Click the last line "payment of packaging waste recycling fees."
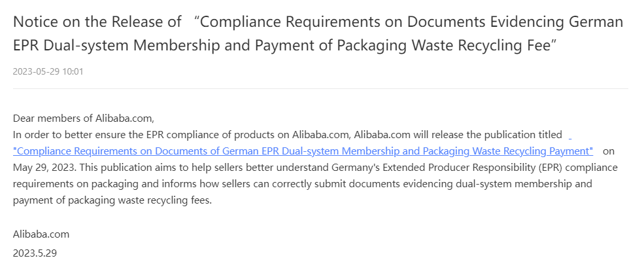644x273 pixels. [x=112, y=200]
